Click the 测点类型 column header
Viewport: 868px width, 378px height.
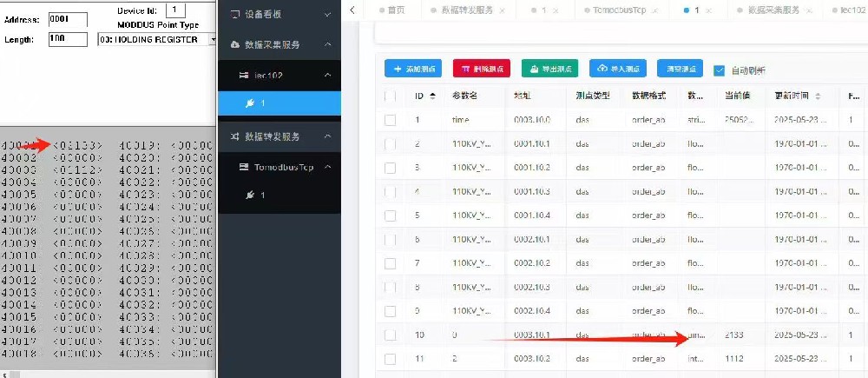(x=592, y=96)
